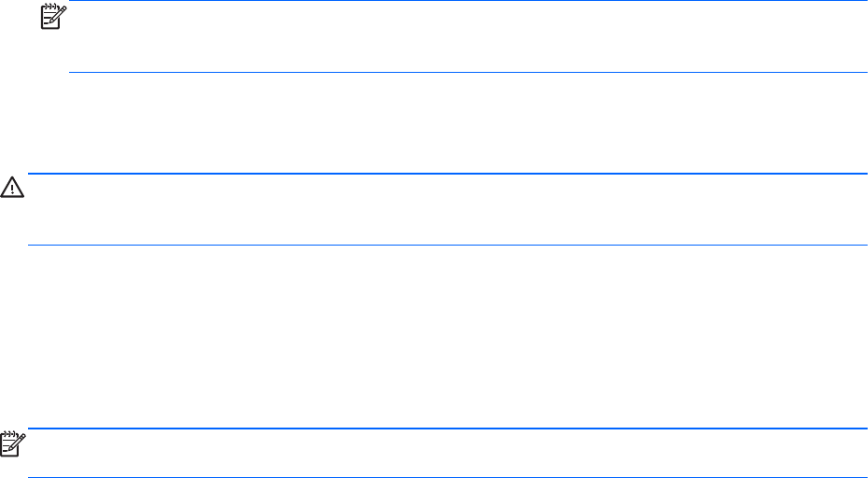Click the notepad note icon at the top
Image resolution: width=868 pixels, height=478 pixels.
pyautogui.click(x=52, y=16)
